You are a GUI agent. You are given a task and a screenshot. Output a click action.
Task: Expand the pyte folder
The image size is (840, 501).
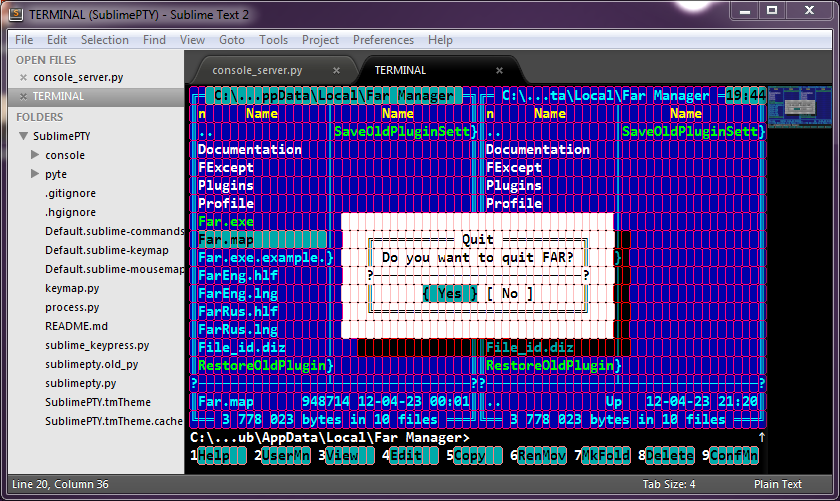35,174
